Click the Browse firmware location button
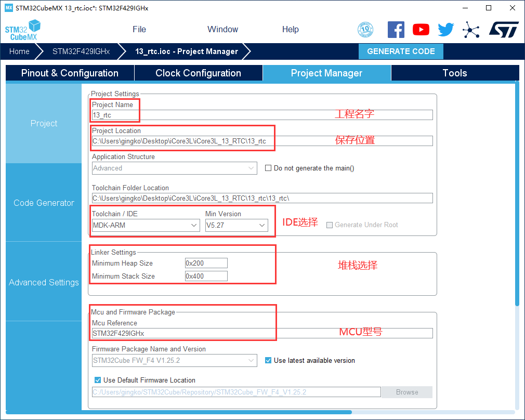This screenshot has width=525, height=420. click(x=407, y=392)
